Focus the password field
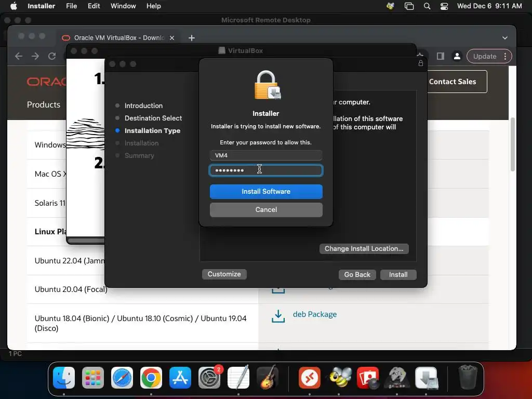 click(266, 170)
